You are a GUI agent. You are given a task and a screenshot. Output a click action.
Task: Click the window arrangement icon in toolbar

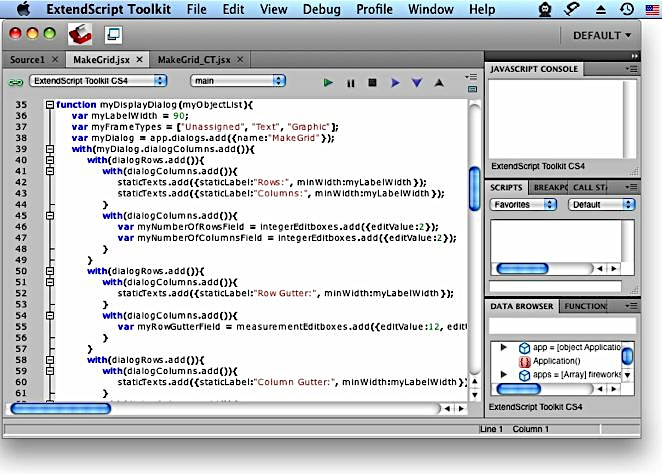click(113, 35)
